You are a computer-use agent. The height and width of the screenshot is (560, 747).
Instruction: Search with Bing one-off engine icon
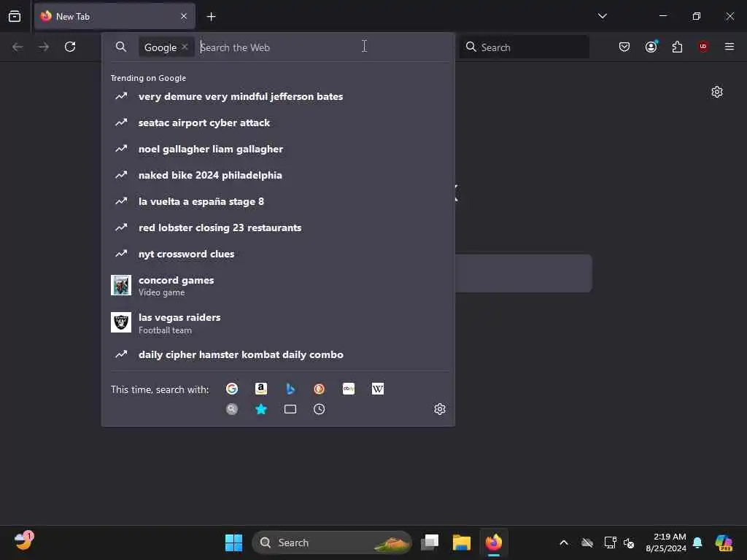[x=290, y=389]
